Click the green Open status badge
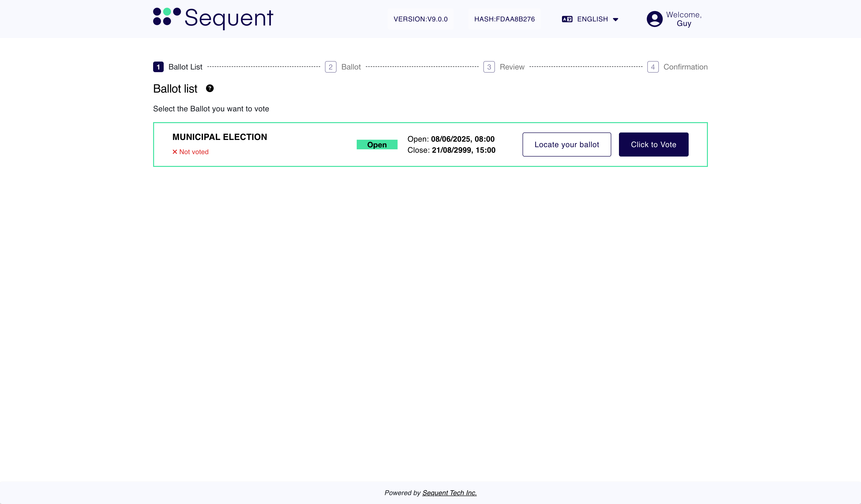 tap(377, 145)
